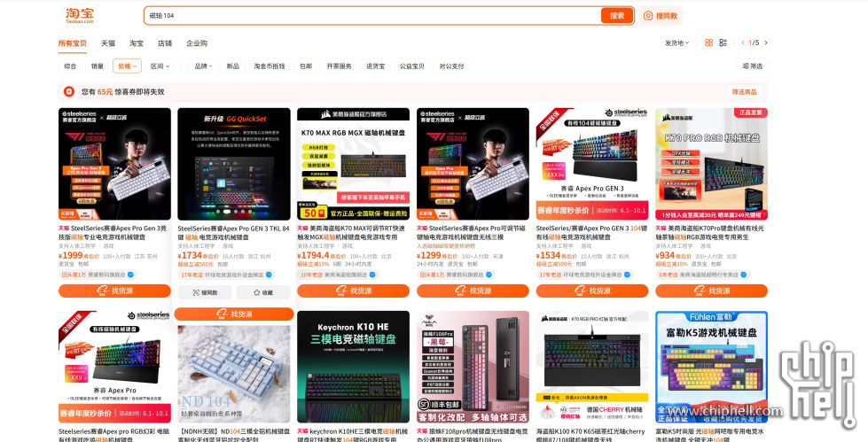Switch to grid view layout icon
Screen dimensions: 868x442
point(708,43)
